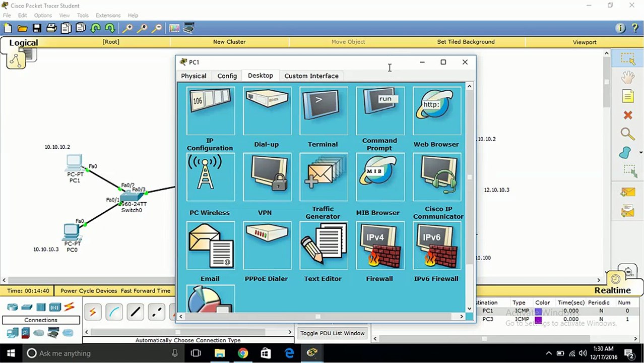This screenshot has width=644, height=363.
Task: Open the Command Prompt
Action: point(380,111)
